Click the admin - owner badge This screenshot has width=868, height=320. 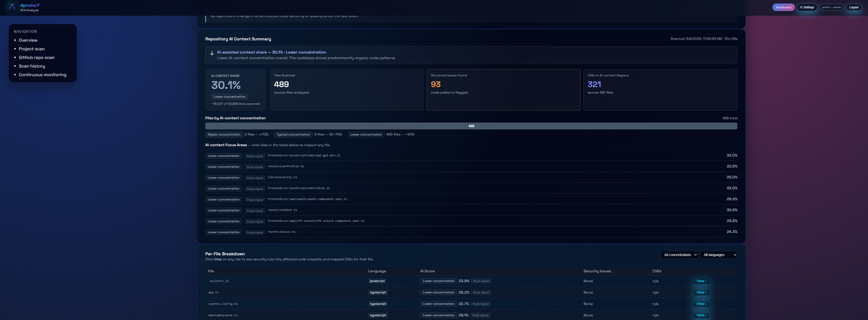click(x=831, y=7)
